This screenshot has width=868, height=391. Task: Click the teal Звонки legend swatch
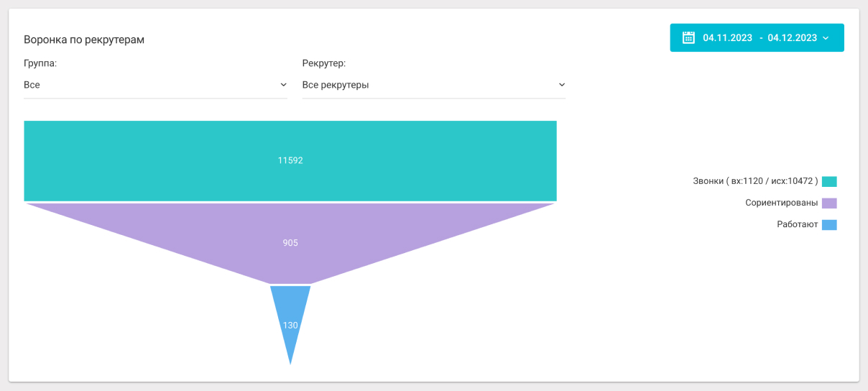829,181
